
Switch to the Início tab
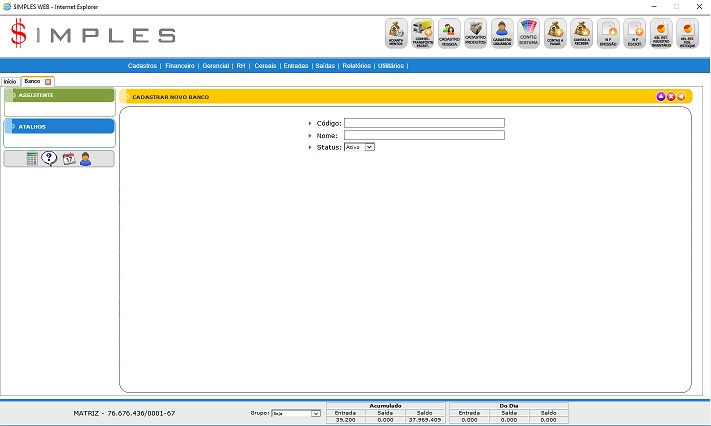pos(10,81)
